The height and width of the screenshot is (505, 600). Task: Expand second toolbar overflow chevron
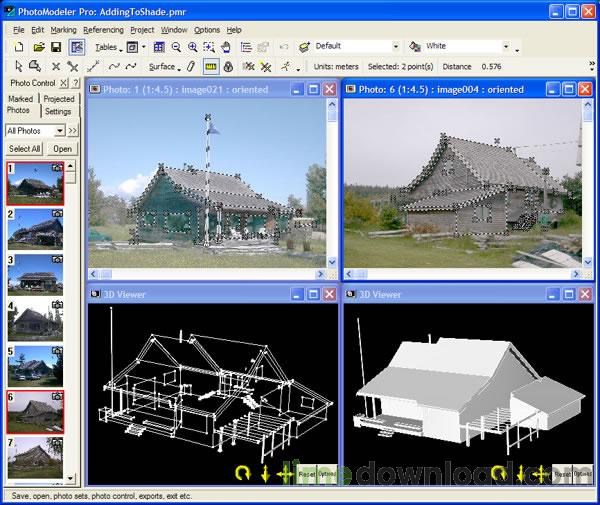[592, 66]
